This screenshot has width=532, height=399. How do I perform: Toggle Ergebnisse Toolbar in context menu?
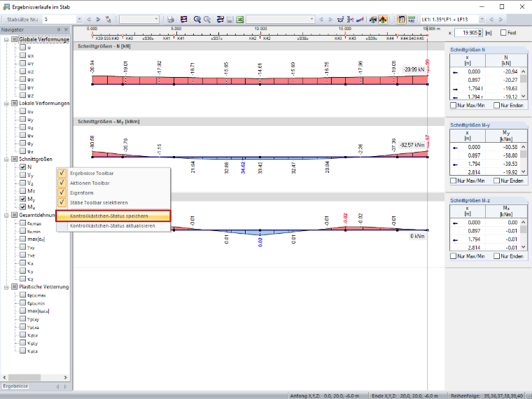pyautogui.click(x=113, y=173)
